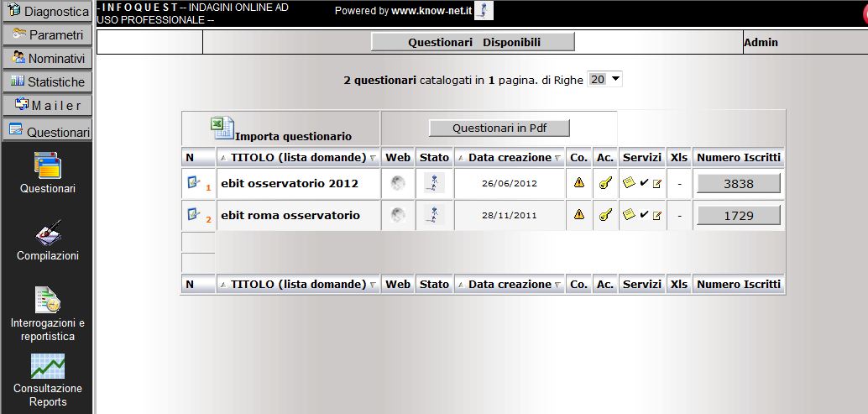
Task: Click Stato icon for ebit roma osservatorio
Action: (434, 215)
